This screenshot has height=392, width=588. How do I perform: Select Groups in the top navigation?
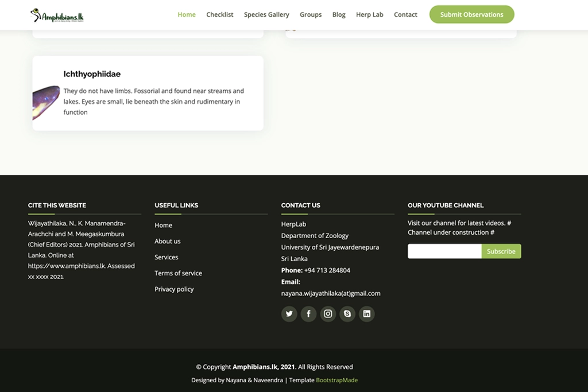tap(311, 15)
